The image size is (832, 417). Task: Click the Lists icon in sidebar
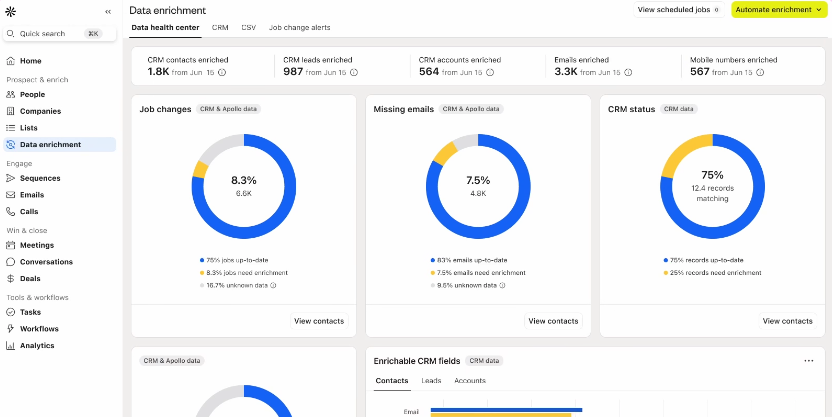pyautogui.click(x=10, y=128)
